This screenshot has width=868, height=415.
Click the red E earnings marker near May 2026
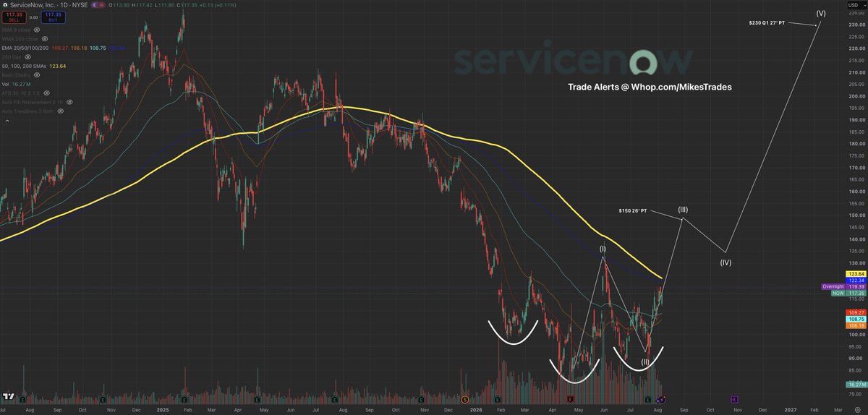(570, 399)
